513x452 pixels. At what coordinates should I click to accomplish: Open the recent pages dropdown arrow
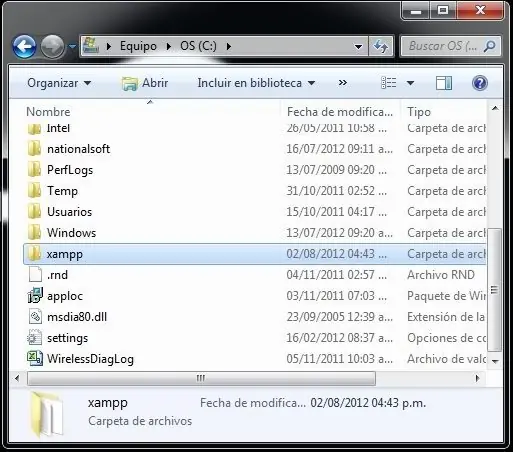pyautogui.click(x=72, y=46)
